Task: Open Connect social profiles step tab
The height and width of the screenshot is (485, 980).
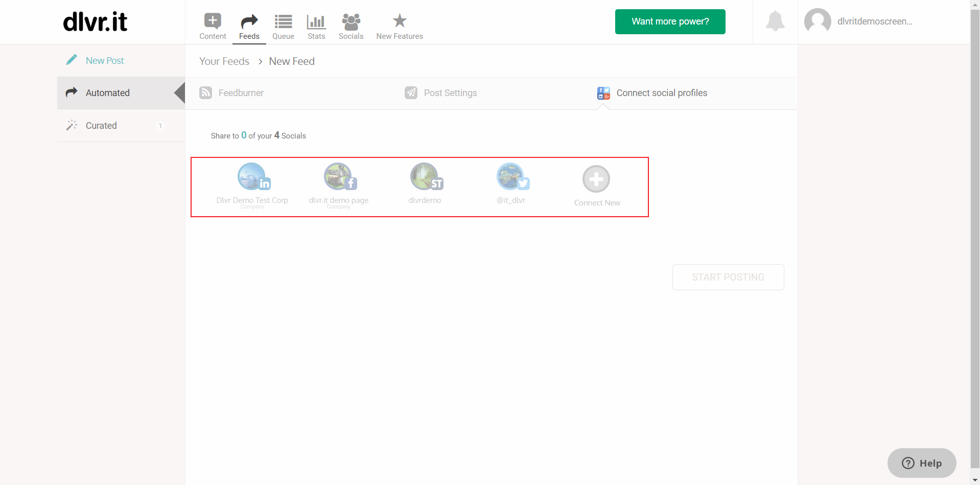Action: coord(652,93)
